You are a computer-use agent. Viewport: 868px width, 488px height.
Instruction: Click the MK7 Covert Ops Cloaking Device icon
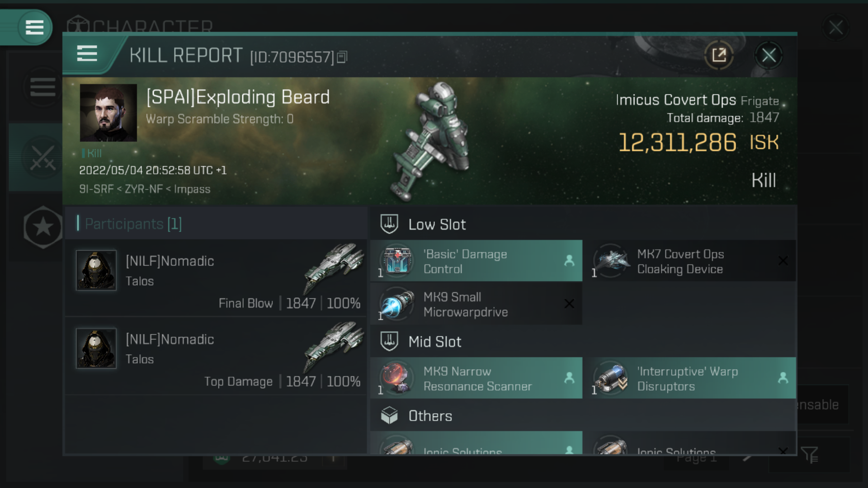[x=612, y=261]
